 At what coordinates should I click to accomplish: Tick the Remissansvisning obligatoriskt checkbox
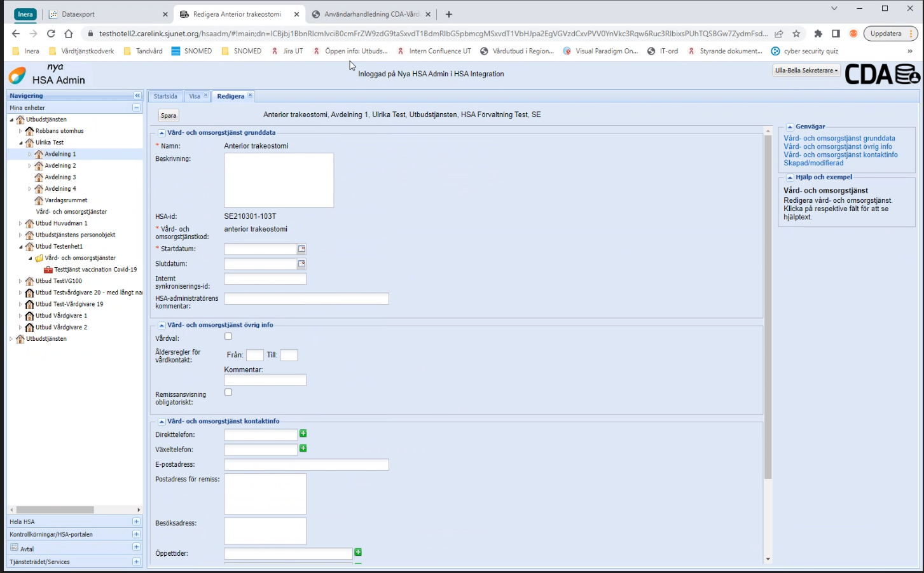coord(228,392)
